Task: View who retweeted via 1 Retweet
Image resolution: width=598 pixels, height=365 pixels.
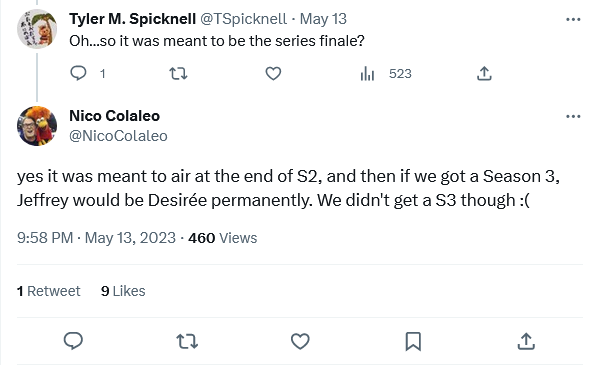Action: point(48,291)
